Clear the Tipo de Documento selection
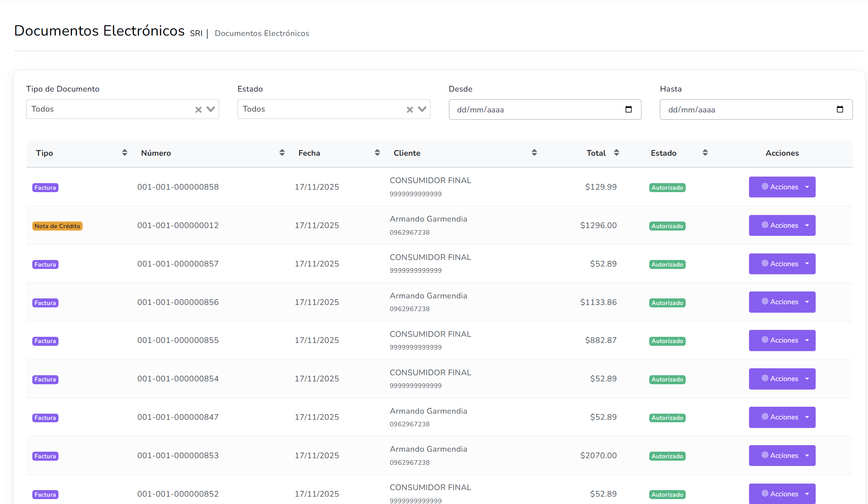Viewport: 868px width, 504px height. 198,110
